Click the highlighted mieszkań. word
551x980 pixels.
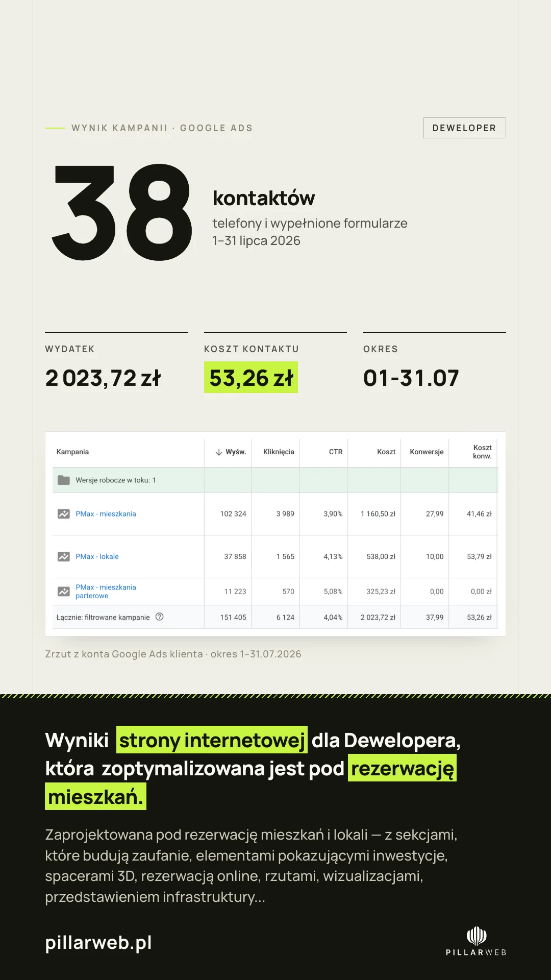pyautogui.click(x=95, y=797)
